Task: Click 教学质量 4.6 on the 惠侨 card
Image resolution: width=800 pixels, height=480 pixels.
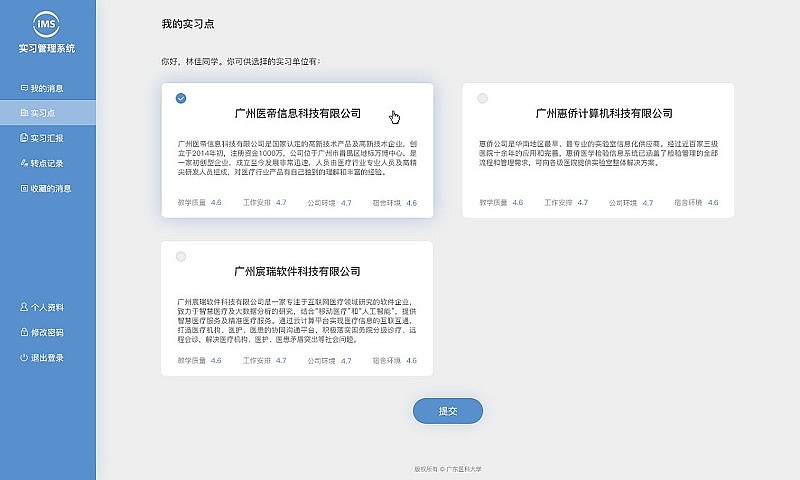Action: pos(501,203)
